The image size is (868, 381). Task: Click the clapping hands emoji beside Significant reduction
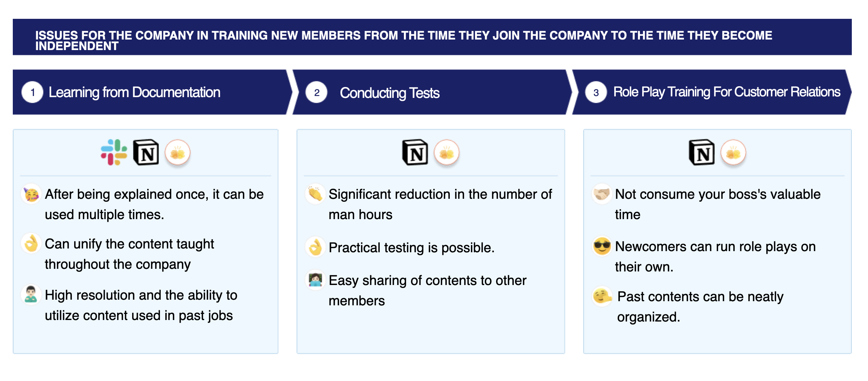click(315, 194)
